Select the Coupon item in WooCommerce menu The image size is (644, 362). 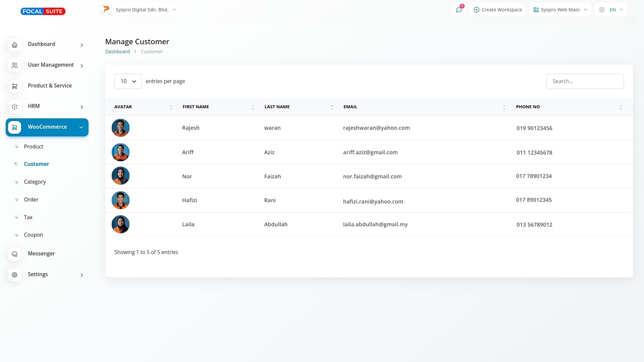pyautogui.click(x=34, y=235)
